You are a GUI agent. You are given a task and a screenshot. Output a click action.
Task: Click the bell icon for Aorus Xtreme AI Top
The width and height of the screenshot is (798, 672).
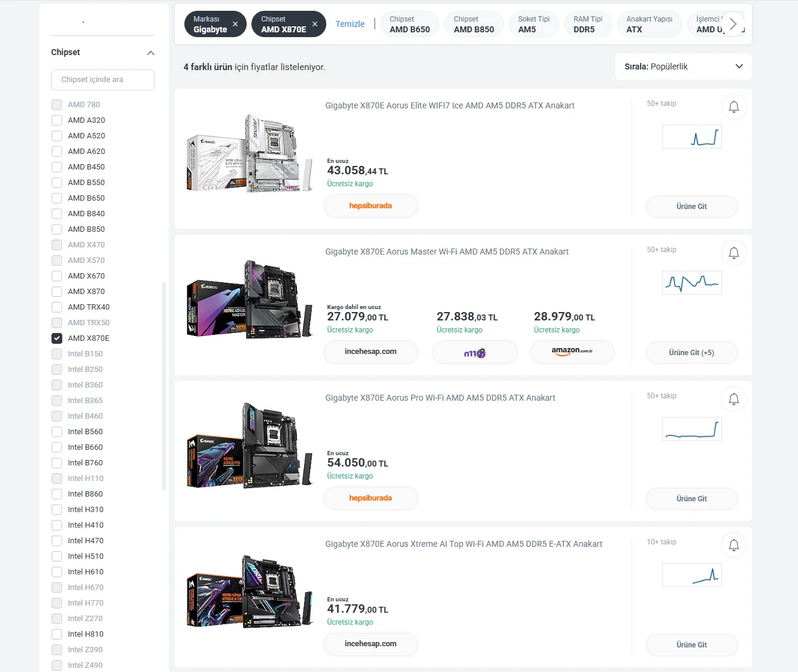734,545
